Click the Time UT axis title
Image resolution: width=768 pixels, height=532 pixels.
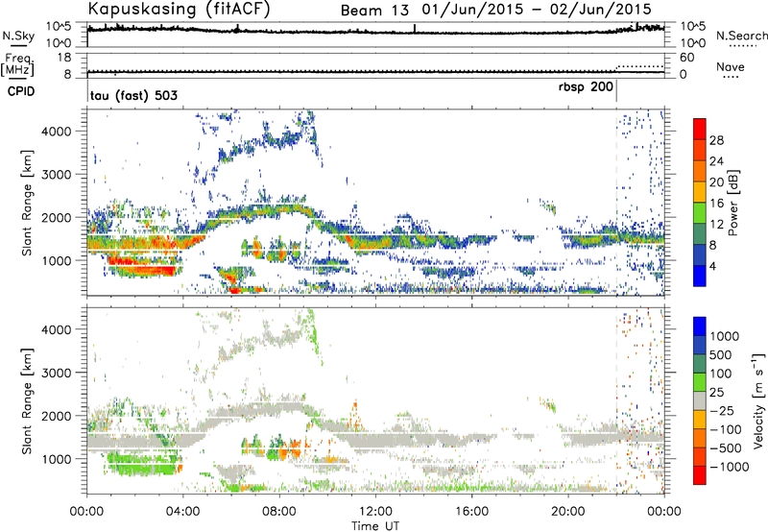coord(375,525)
